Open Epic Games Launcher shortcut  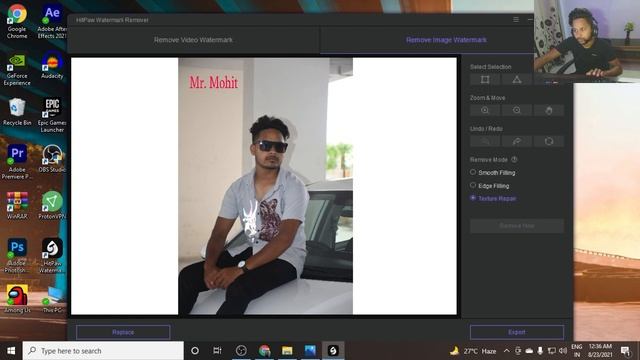52,115
